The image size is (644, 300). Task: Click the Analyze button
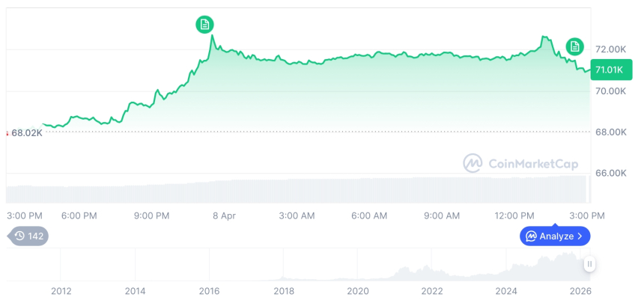click(555, 236)
